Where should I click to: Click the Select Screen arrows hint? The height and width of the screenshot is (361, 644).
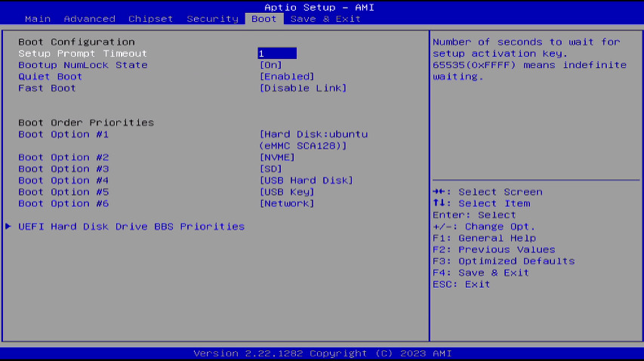point(488,192)
